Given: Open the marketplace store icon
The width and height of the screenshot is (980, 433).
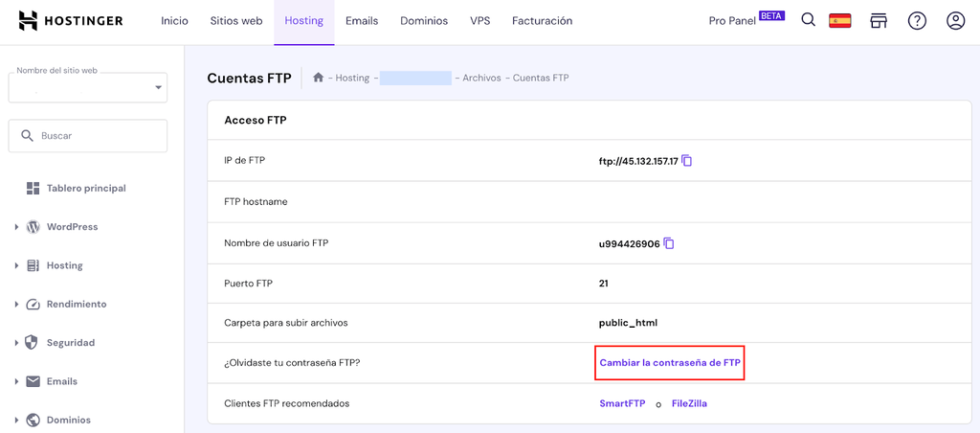Looking at the screenshot, I should tap(879, 20).
